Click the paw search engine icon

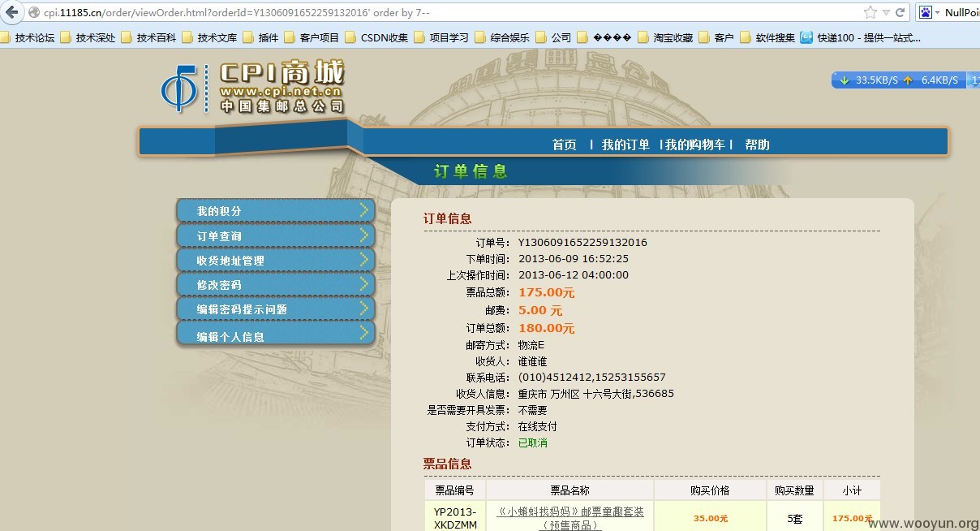[925, 12]
